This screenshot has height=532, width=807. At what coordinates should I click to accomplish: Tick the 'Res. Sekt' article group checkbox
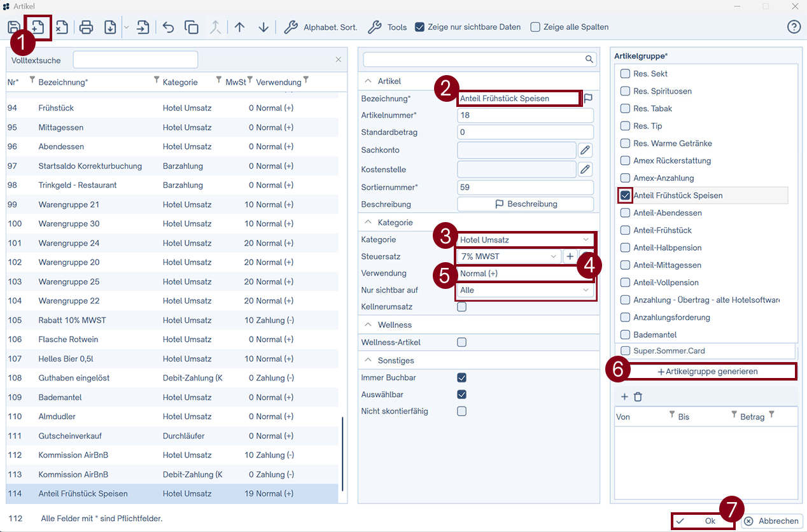(625, 74)
